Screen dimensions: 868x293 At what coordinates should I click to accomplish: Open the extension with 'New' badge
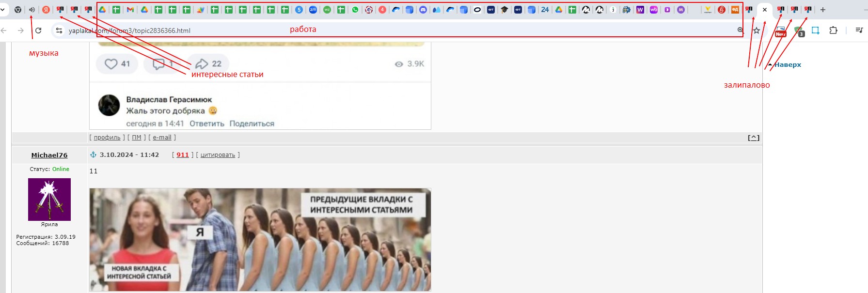780,31
